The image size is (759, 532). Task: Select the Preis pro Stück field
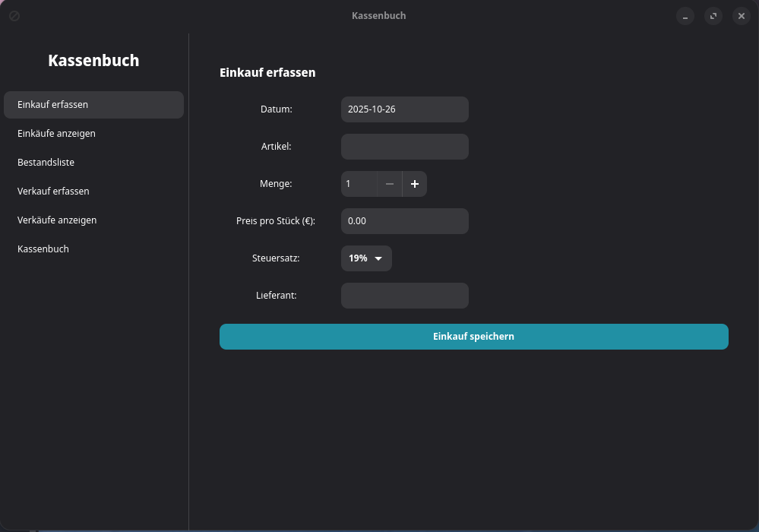click(x=404, y=221)
